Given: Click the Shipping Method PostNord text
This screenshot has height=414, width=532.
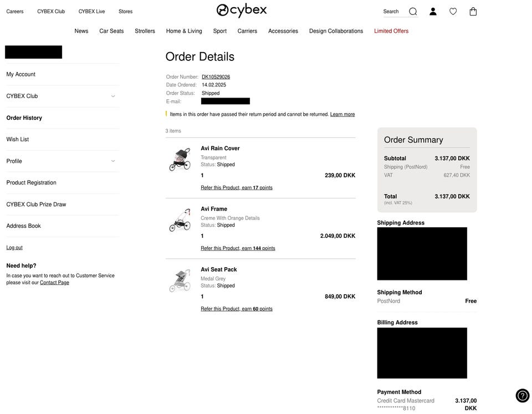Looking at the screenshot, I should coord(388,301).
